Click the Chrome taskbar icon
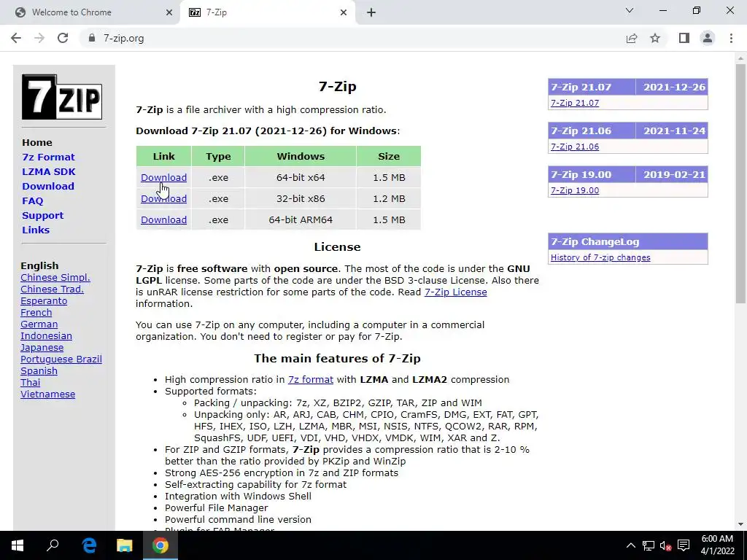This screenshot has height=560, width=747. tap(160, 545)
